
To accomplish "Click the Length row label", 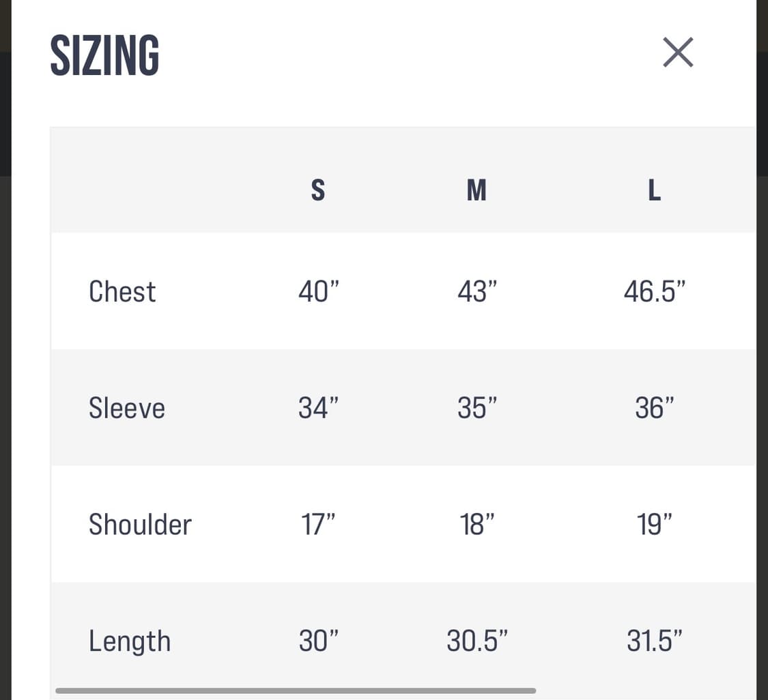I will pyautogui.click(x=130, y=641).
